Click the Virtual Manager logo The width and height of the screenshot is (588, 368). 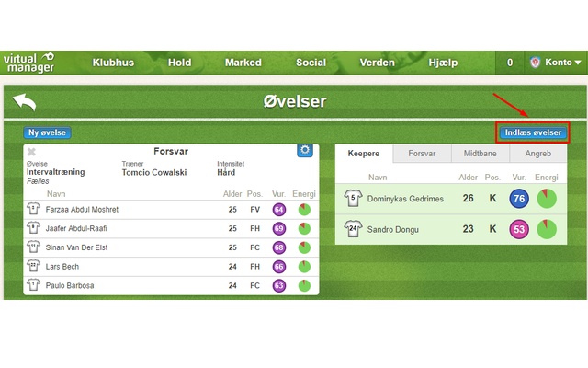click(28, 63)
